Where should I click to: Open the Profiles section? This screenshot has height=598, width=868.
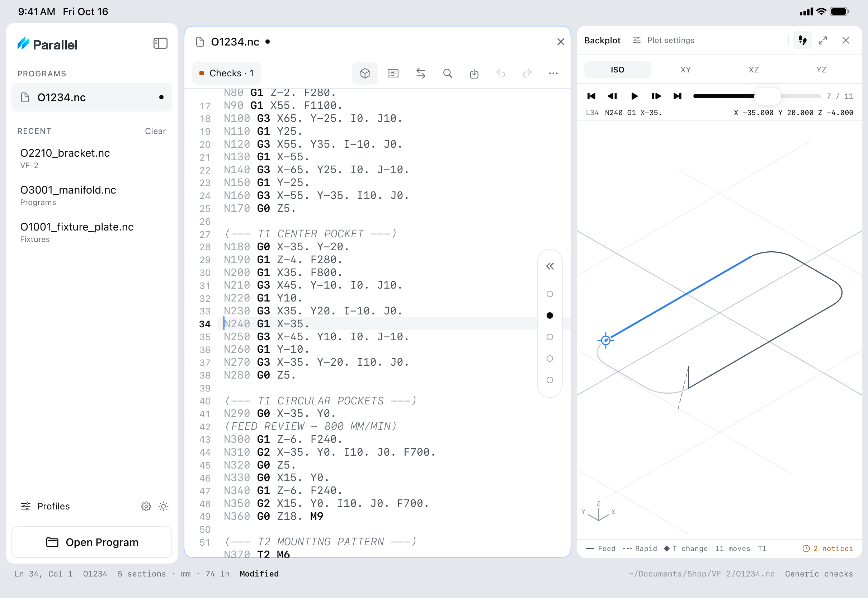click(x=45, y=506)
